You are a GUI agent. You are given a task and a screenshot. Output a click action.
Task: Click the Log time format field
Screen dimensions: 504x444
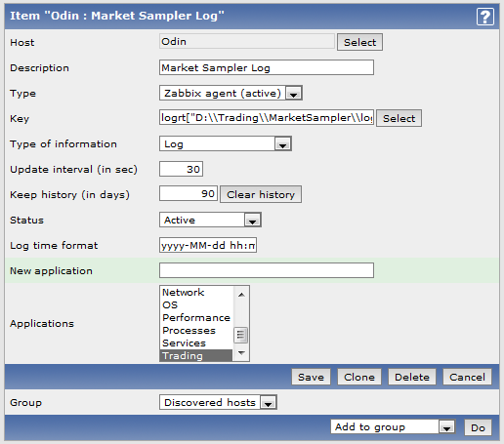(x=208, y=245)
